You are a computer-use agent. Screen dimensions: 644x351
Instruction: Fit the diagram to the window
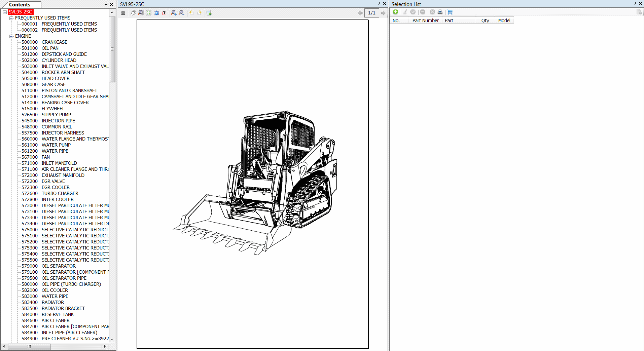[x=148, y=12]
